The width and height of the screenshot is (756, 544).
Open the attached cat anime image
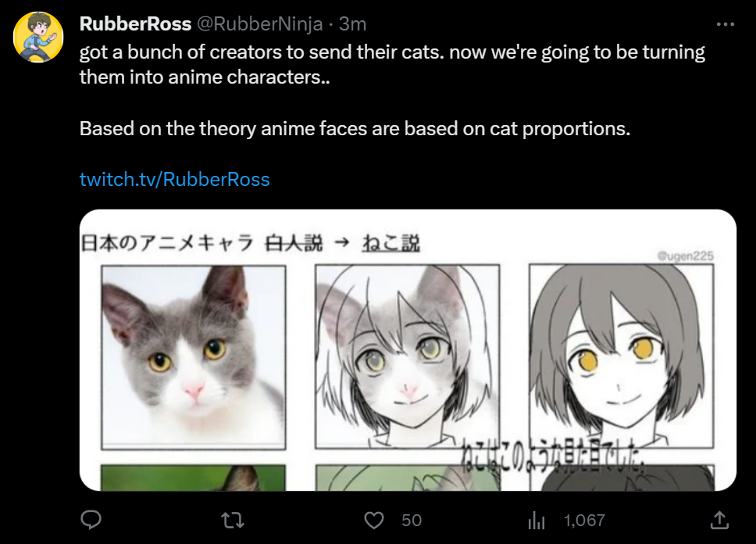click(x=408, y=350)
